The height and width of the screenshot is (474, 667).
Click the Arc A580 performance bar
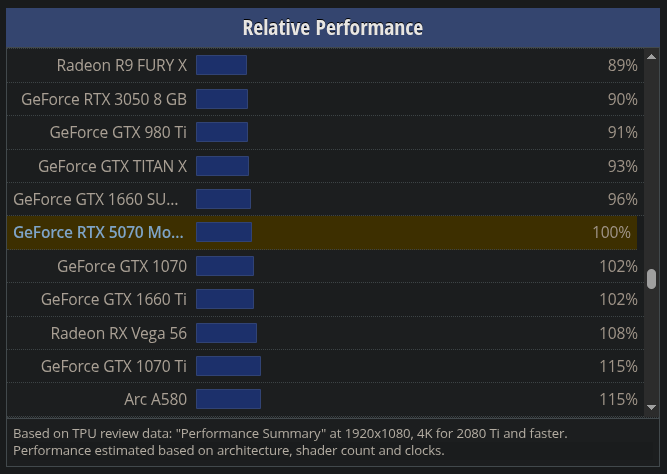(228, 399)
